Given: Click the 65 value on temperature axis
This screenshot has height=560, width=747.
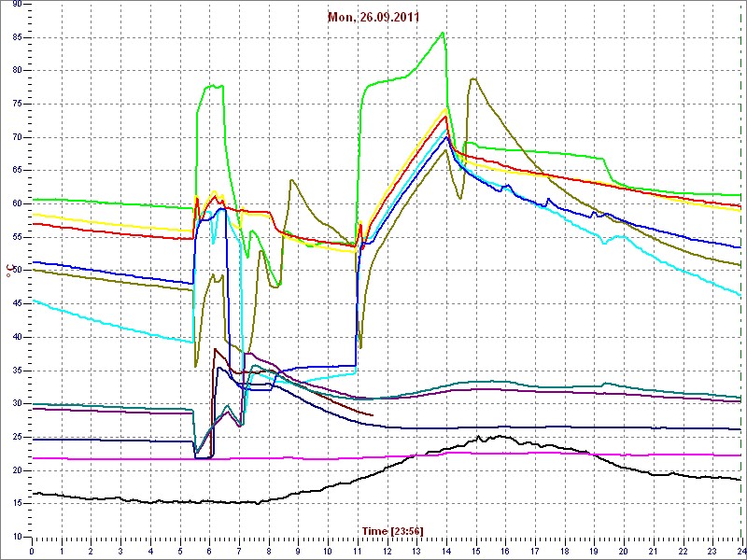Looking at the screenshot, I should tap(17, 171).
